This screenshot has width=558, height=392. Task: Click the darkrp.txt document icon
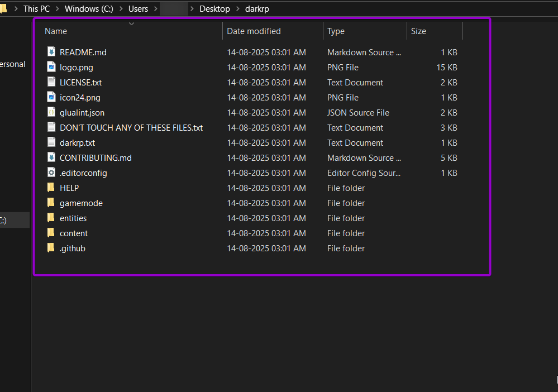click(51, 142)
